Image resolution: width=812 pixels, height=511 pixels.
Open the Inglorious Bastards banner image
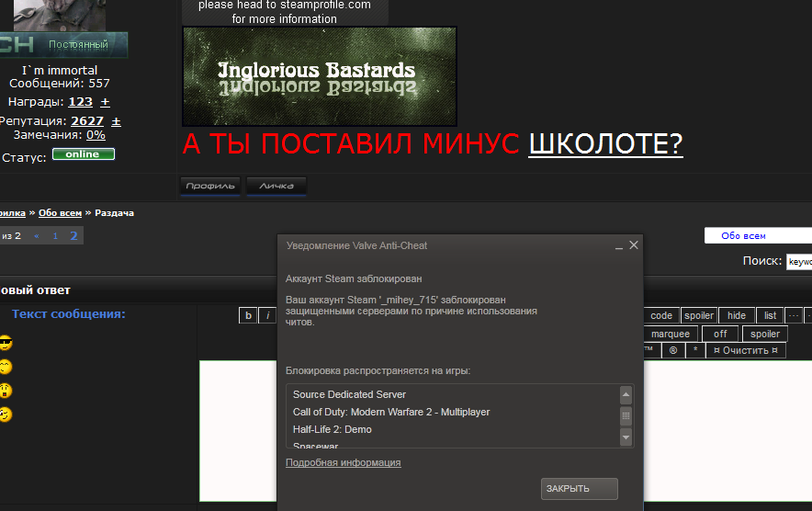(x=320, y=76)
